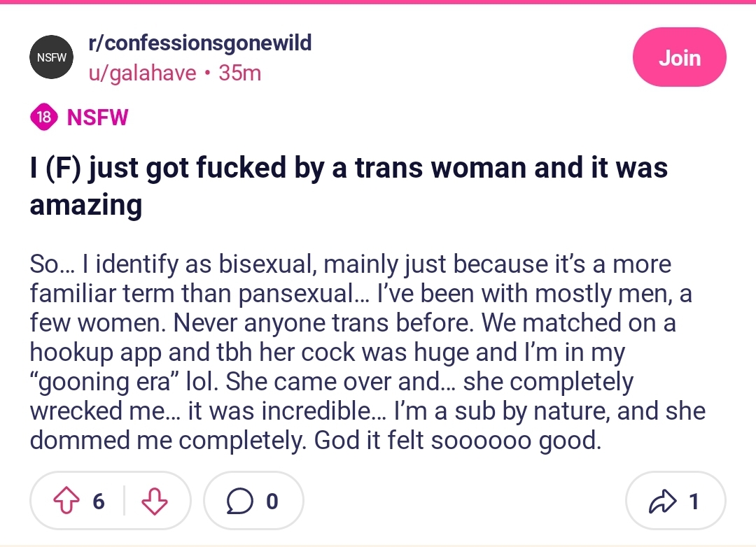This screenshot has height=547, width=756.
Task: Click the round NSFW subreddit avatar
Action: (x=52, y=57)
